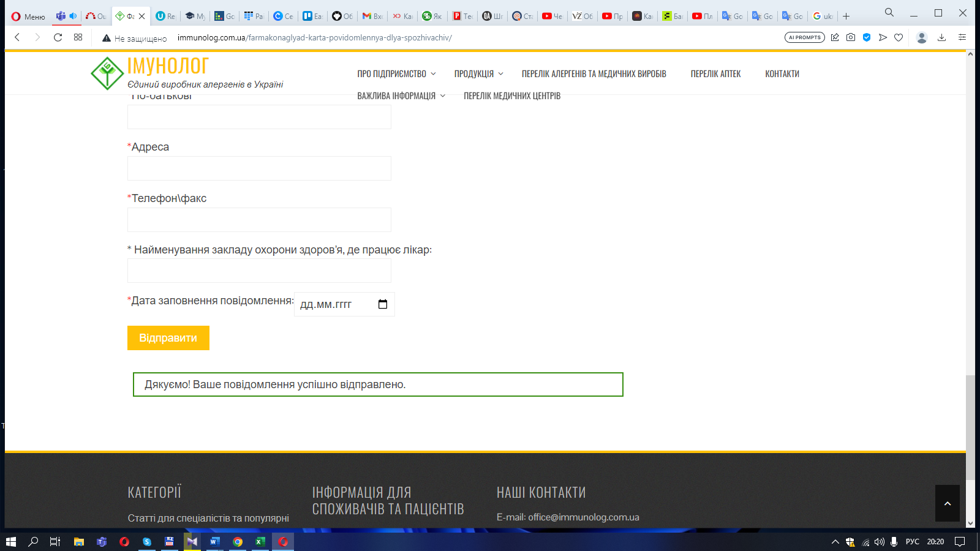Click the heart bookmark icon
The width and height of the screenshot is (980, 551).
tap(899, 37)
